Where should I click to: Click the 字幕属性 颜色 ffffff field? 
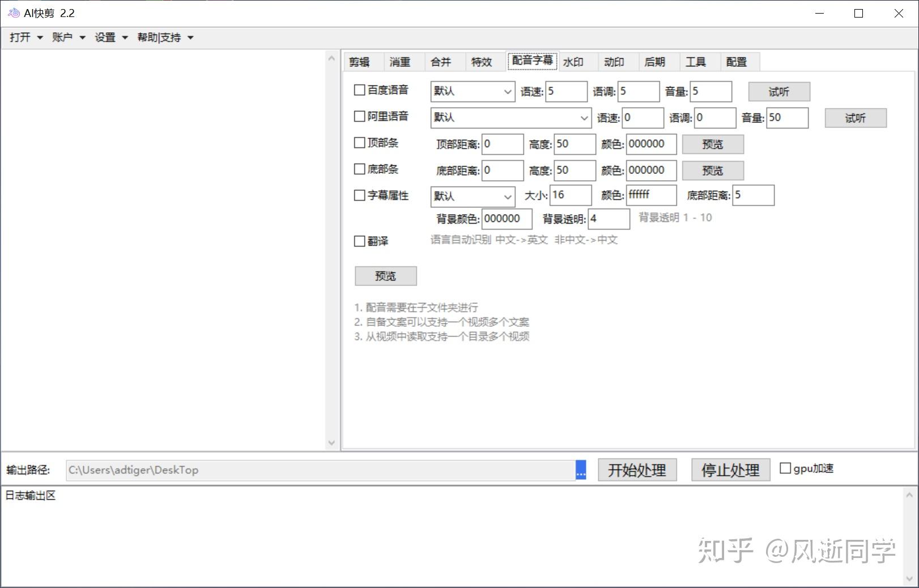pos(652,195)
